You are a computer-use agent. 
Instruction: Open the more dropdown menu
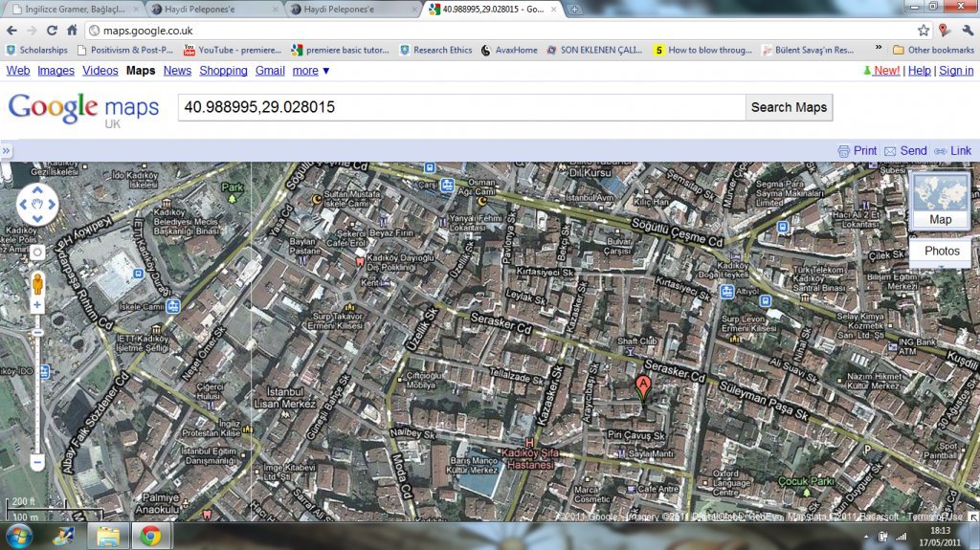point(311,71)
